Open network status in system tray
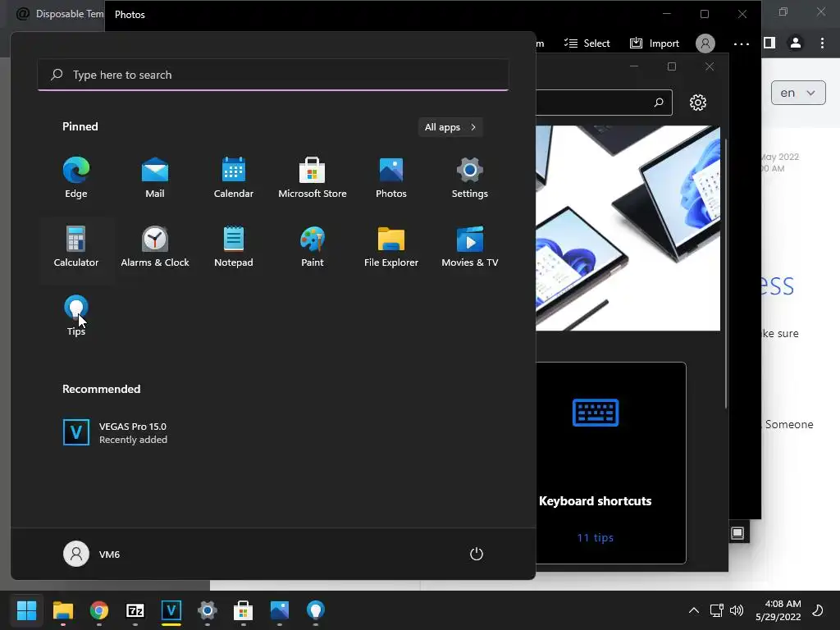 click(x=716, y=610)
